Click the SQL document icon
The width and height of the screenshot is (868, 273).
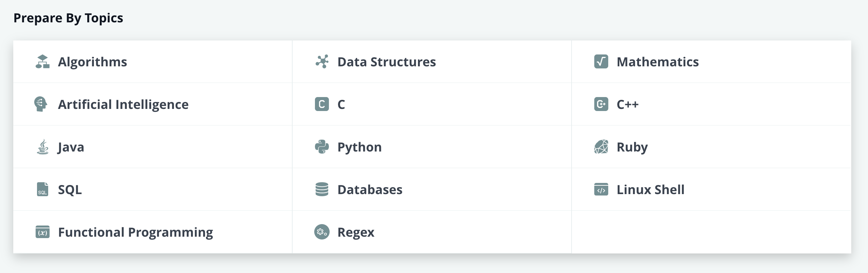[x=43, y=190]
